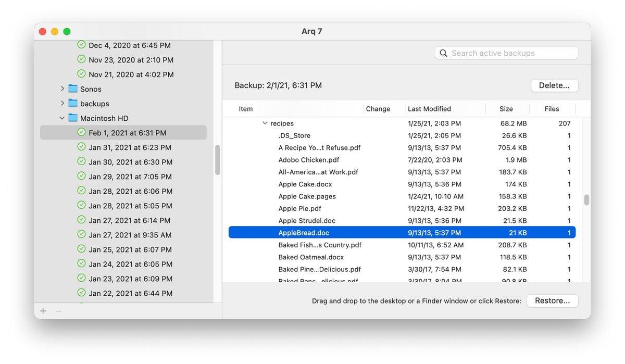Click the magnifying glass search icon

coord(444,53)
